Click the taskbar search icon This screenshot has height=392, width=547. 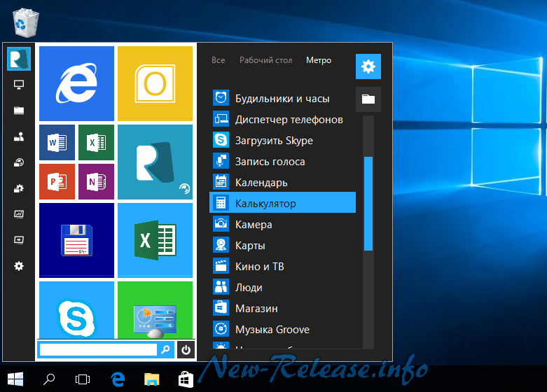click(x=49, y=379)
